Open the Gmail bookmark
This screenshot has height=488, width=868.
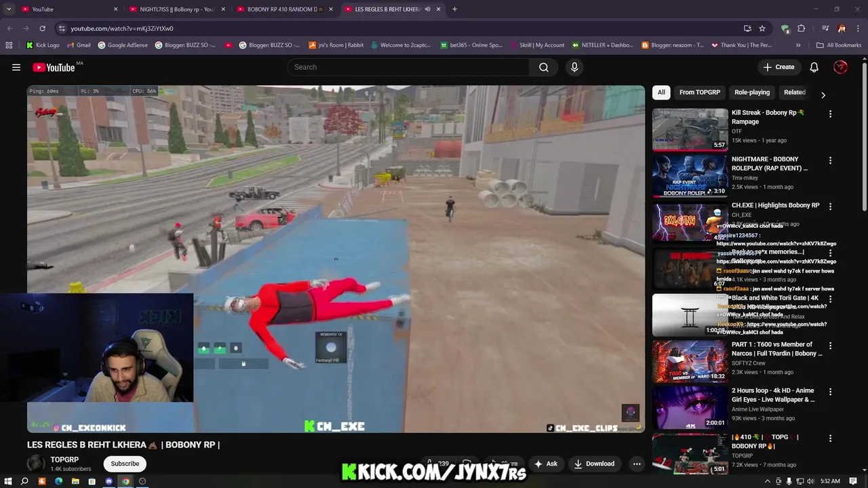pyautogui.click(x=79, y=45)
